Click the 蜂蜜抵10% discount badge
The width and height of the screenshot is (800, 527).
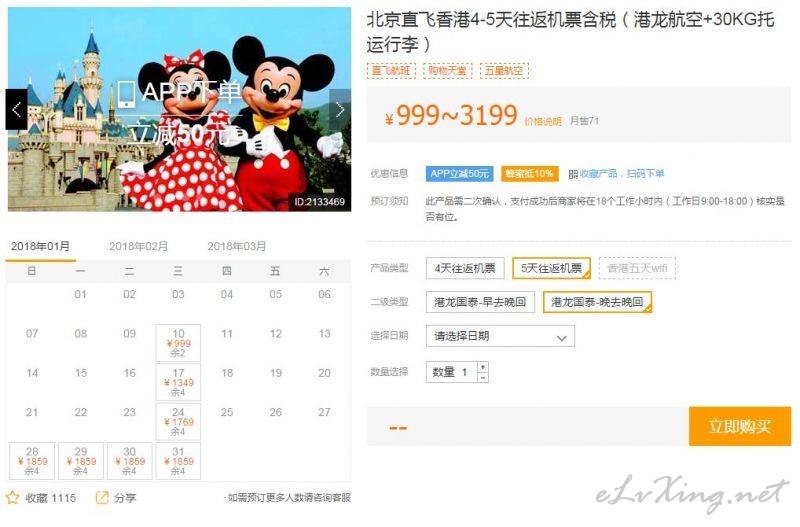(530, 174)
